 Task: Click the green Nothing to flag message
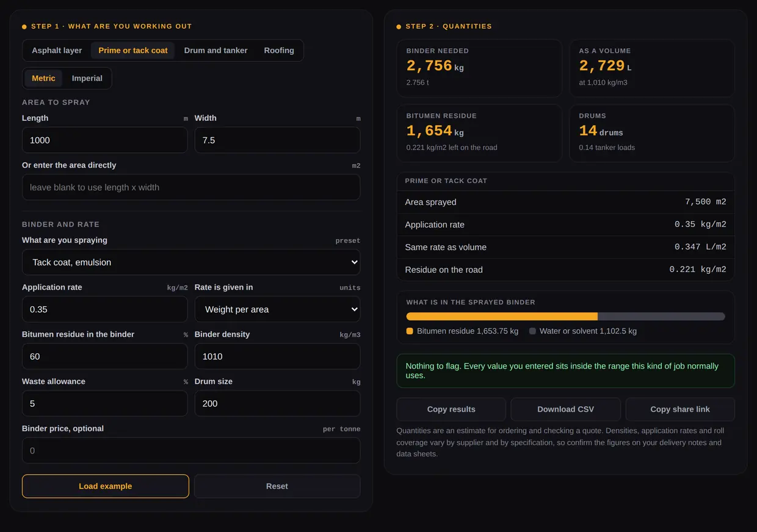(566, 371)
